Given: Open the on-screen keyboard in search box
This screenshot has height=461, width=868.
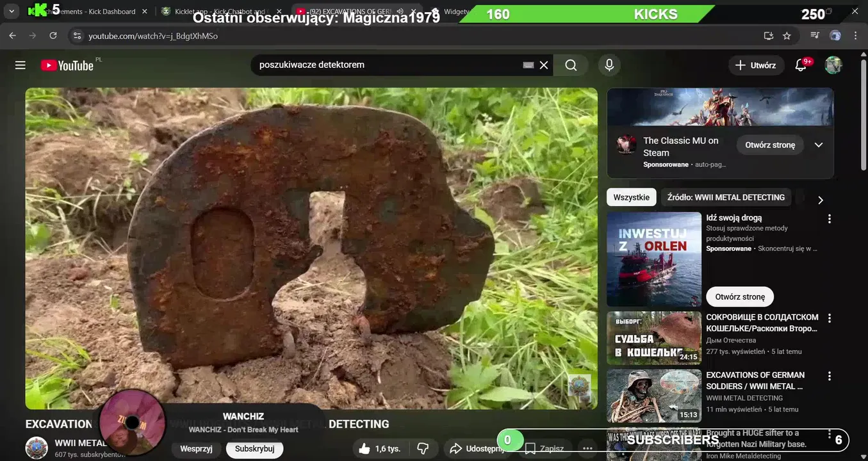Looking at the screenshot, I should pyautogui.click(x=528, y=65).
